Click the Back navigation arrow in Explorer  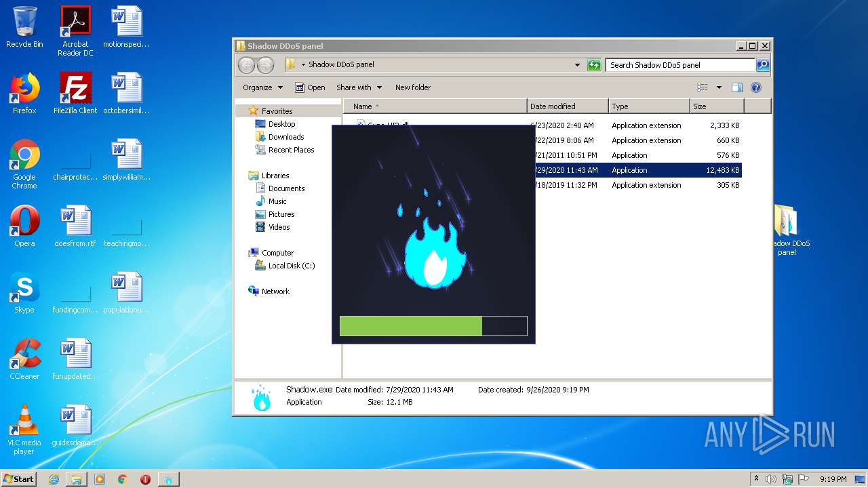click(246, 65)
